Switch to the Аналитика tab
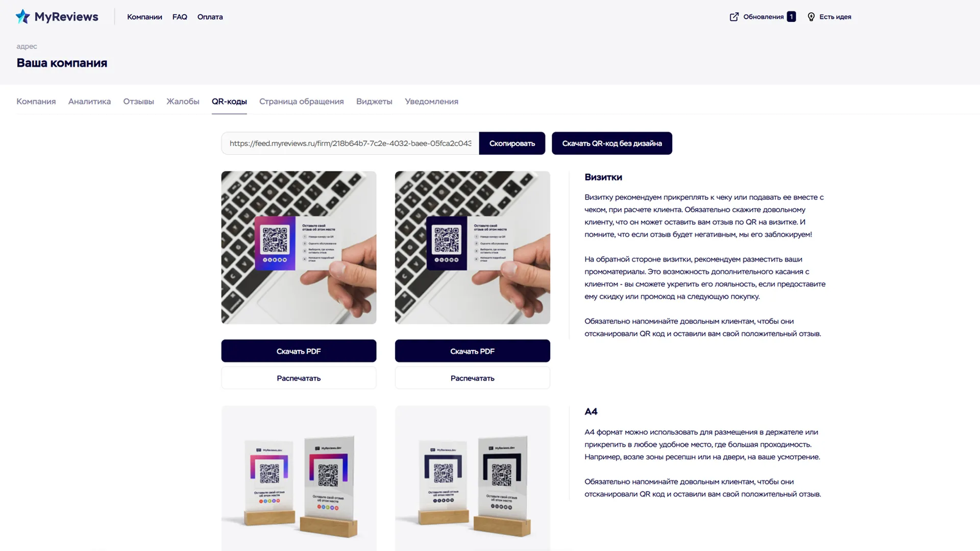This screenshot has width=980, height=551. tap(89, 102)
